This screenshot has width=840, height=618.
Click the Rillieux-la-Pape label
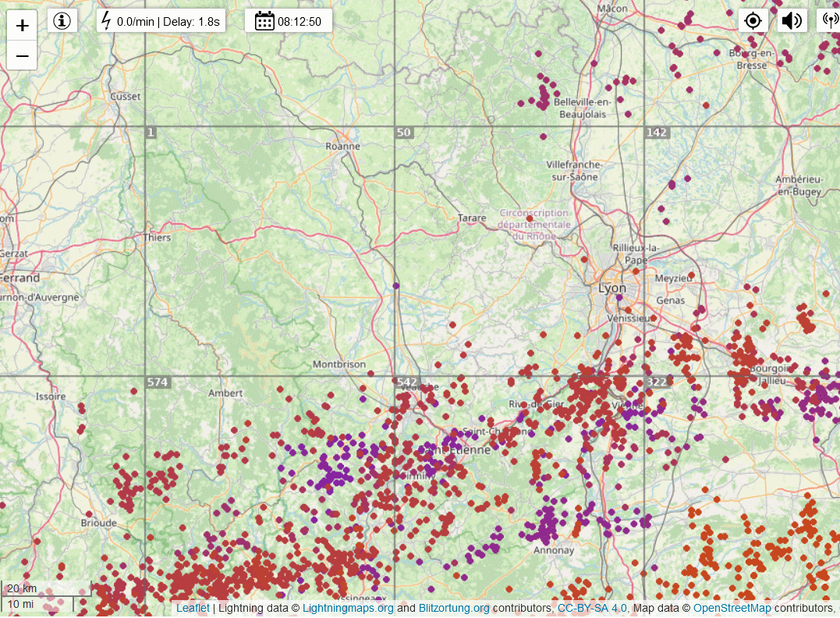[x=636, y=254]
